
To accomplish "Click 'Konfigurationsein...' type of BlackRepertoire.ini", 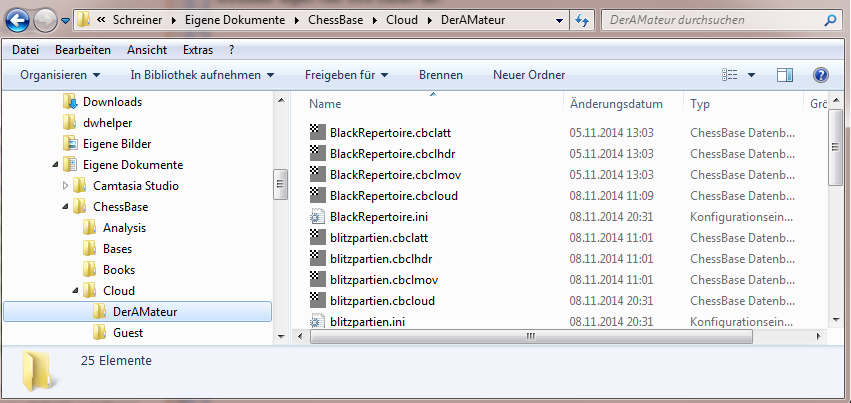I will coord(742,217).
